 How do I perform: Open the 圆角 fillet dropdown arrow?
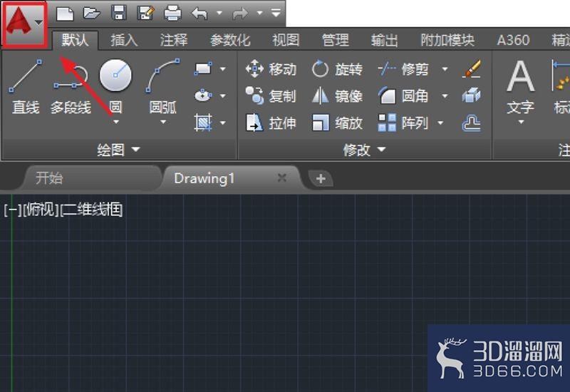point(445,96)
